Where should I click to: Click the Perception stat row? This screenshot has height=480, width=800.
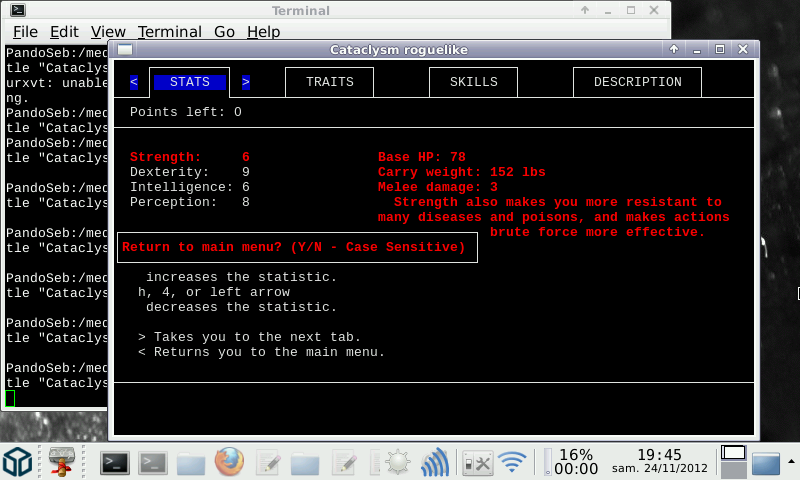point(190,202)
